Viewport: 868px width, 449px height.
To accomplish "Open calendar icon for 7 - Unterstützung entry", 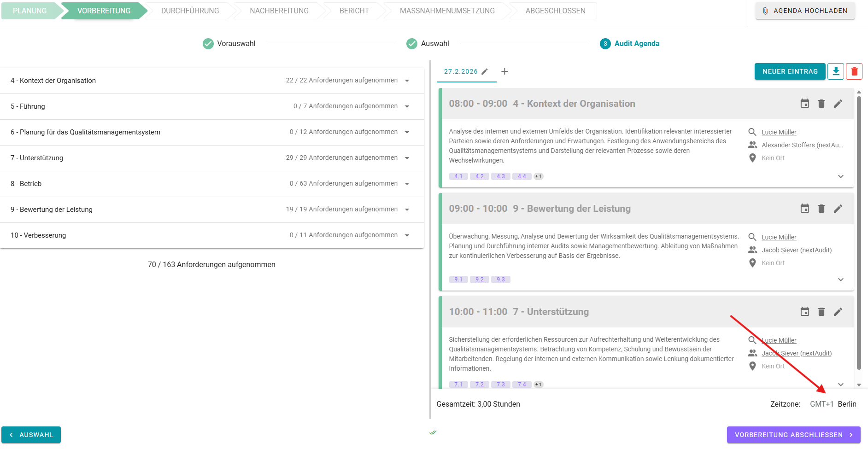I will click(804, 312).
